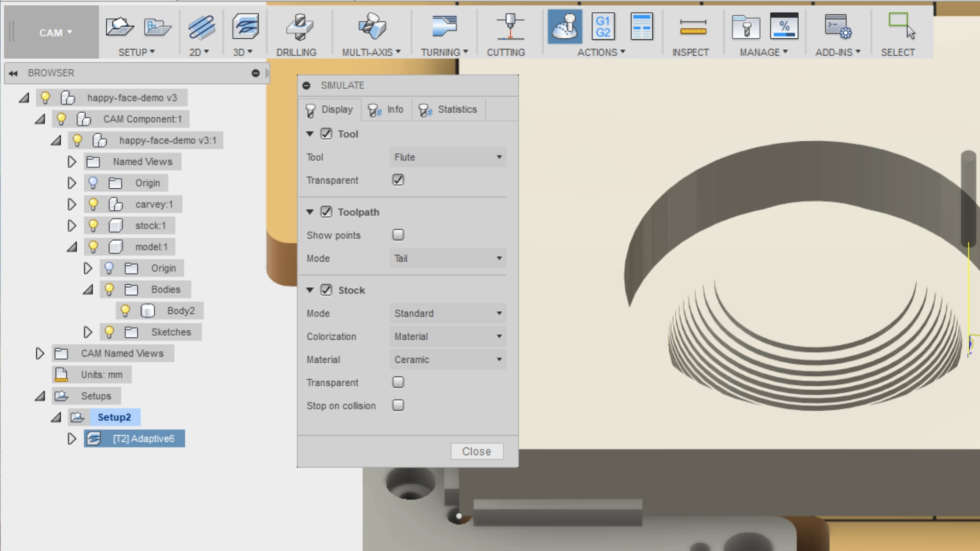Select Material dropdown for Ceramic
Screen dimensions: 980x551
point(447,359)
